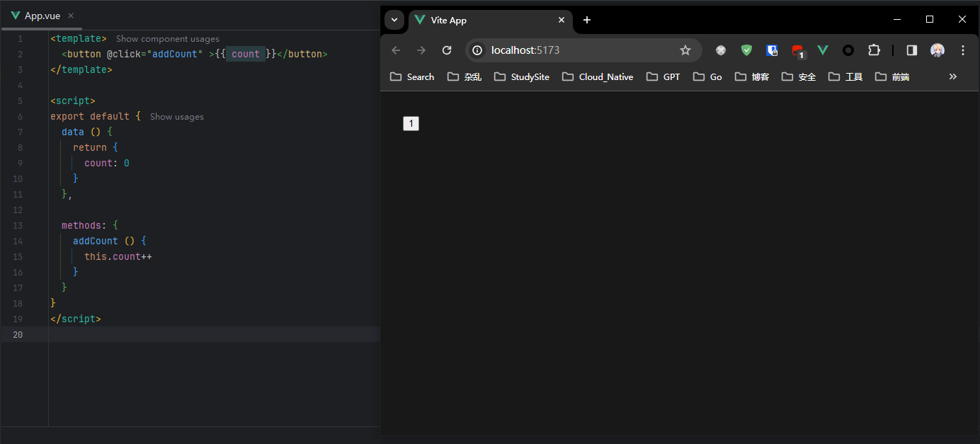Image resolution: width=980 pixels, height=444 pixels.
Task: Select the Vite App browser tab
Action: (490, 20)
